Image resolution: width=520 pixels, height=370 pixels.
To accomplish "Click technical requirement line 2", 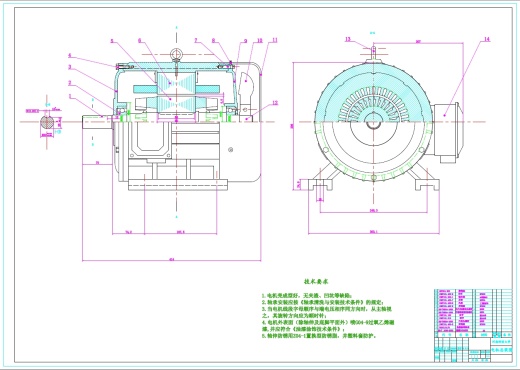I will point(322,302).
